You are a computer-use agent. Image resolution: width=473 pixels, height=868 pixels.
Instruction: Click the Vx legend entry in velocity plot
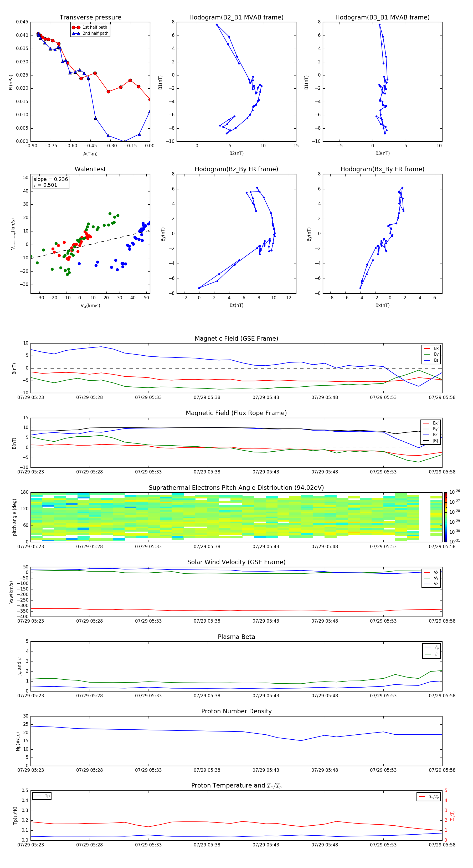click(x=431, y=572)
